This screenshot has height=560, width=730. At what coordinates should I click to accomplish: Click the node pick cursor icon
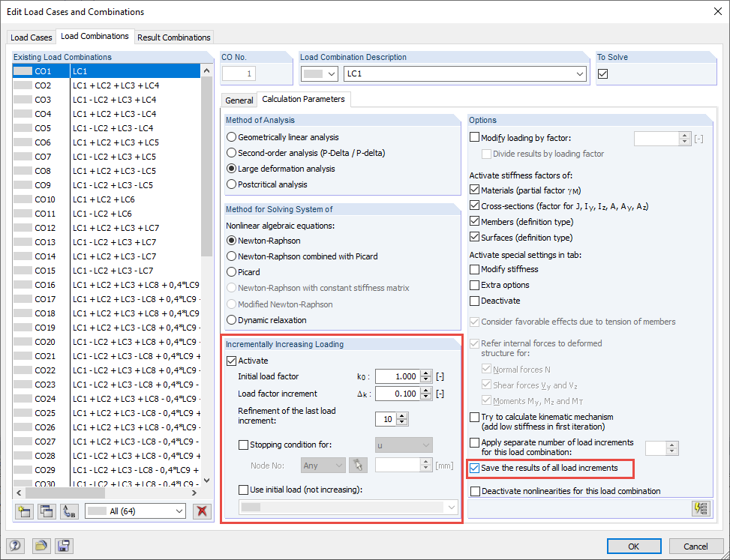[359, 465]
